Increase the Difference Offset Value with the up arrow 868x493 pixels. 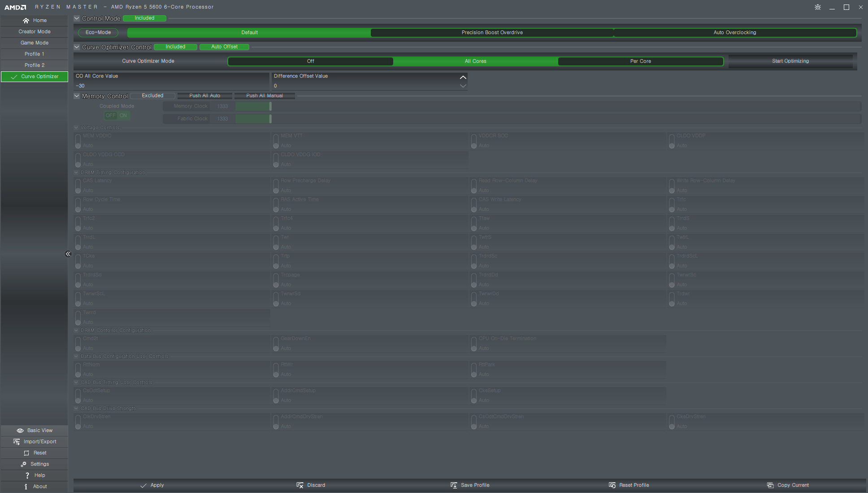point(463,78)
